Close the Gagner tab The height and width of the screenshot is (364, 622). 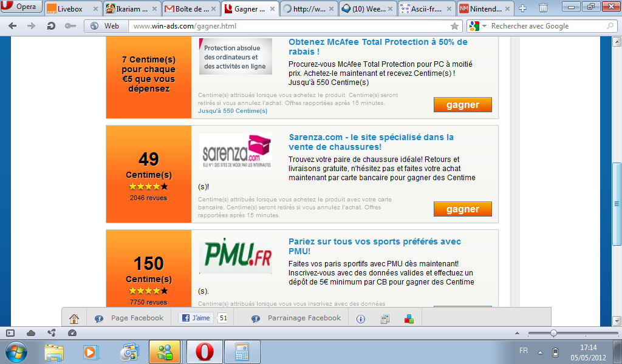[272, 8]
